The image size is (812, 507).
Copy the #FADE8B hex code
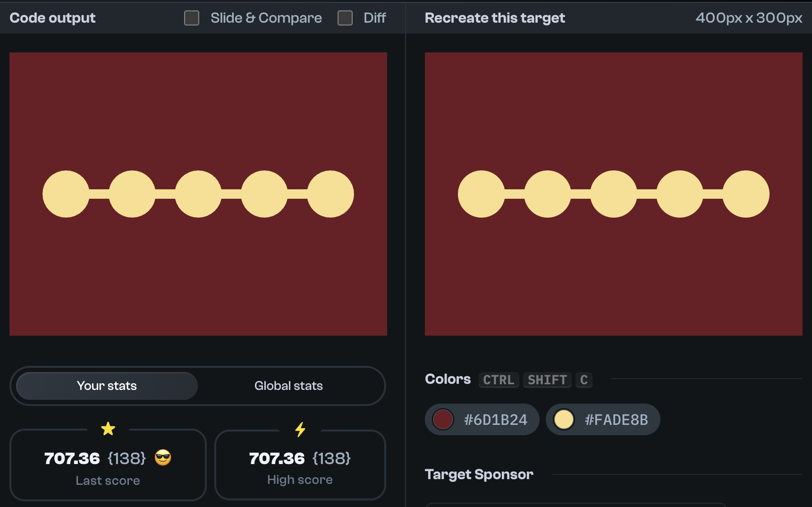pyautogui.click(x=616, y=419)
